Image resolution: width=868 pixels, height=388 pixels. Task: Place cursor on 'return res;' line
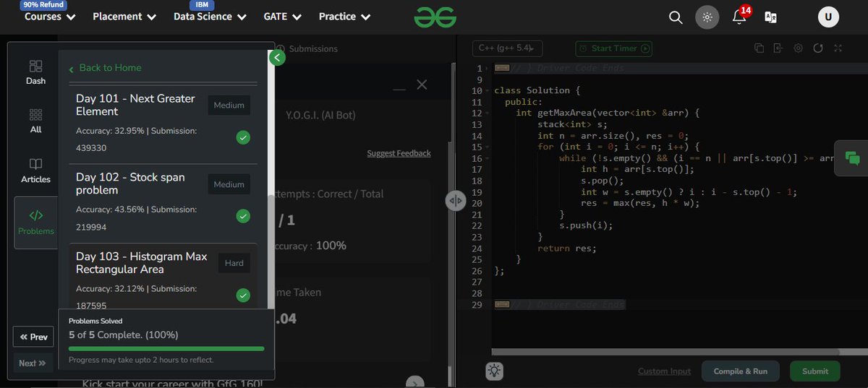pyautogui.click(x=567, y=249)
